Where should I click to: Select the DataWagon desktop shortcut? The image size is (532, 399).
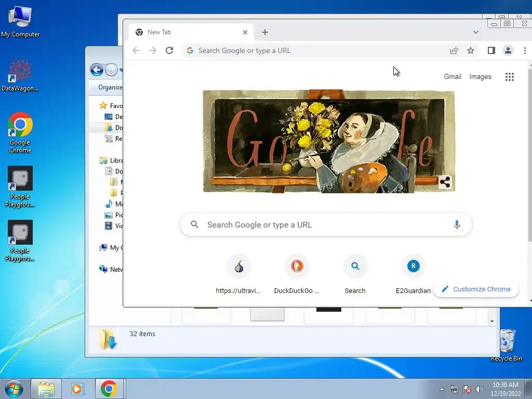[20, 75]
